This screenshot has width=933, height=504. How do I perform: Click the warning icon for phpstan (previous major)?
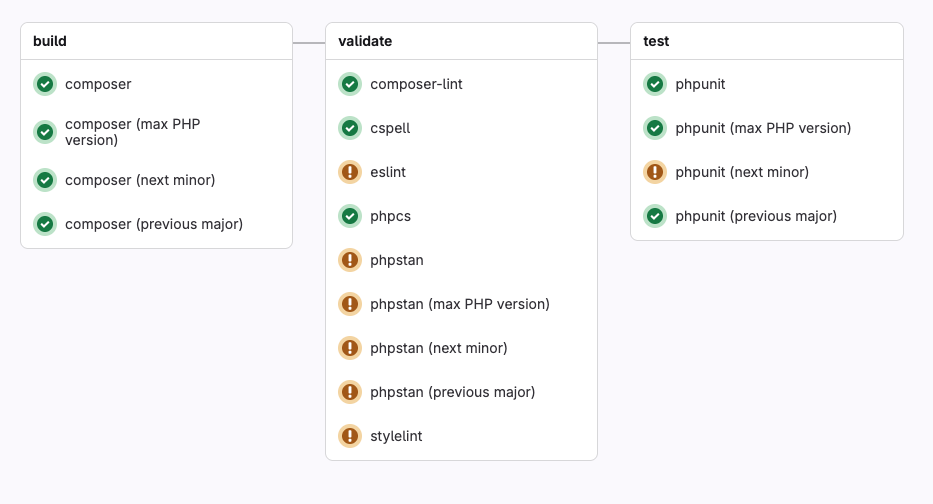[x=350, y=392]
